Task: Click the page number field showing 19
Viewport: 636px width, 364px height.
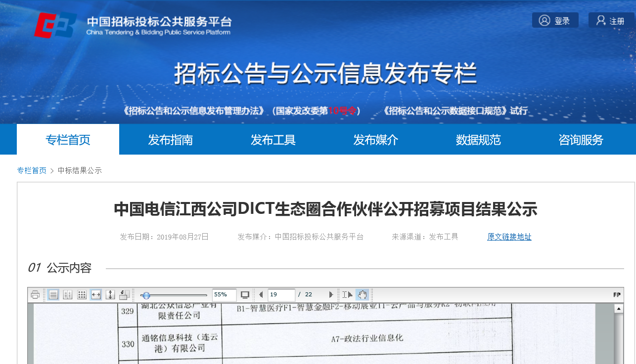Action: click(281, 295)
